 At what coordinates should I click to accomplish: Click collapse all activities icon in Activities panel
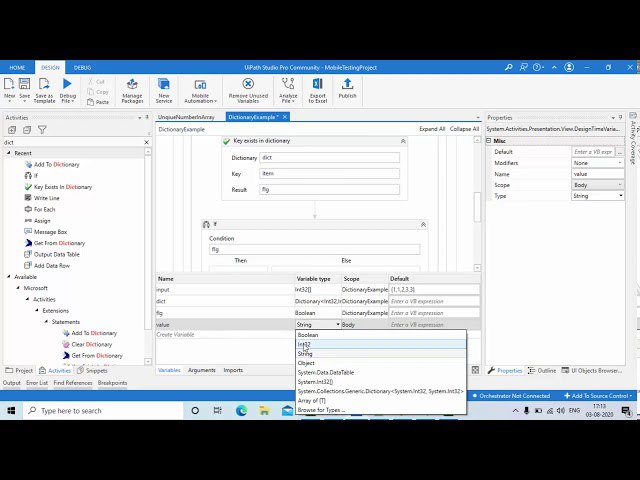[x=27, y=130]
